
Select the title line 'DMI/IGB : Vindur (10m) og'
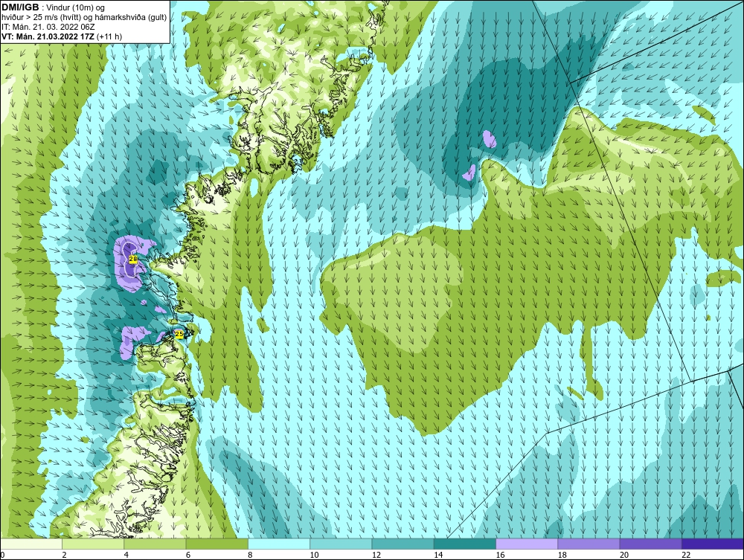[x=54, y=7]
